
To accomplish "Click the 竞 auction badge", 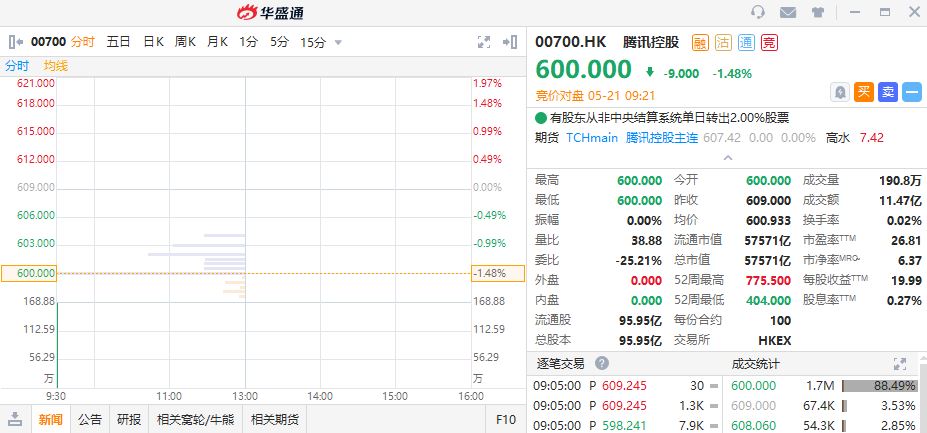I will pos(769,43).
